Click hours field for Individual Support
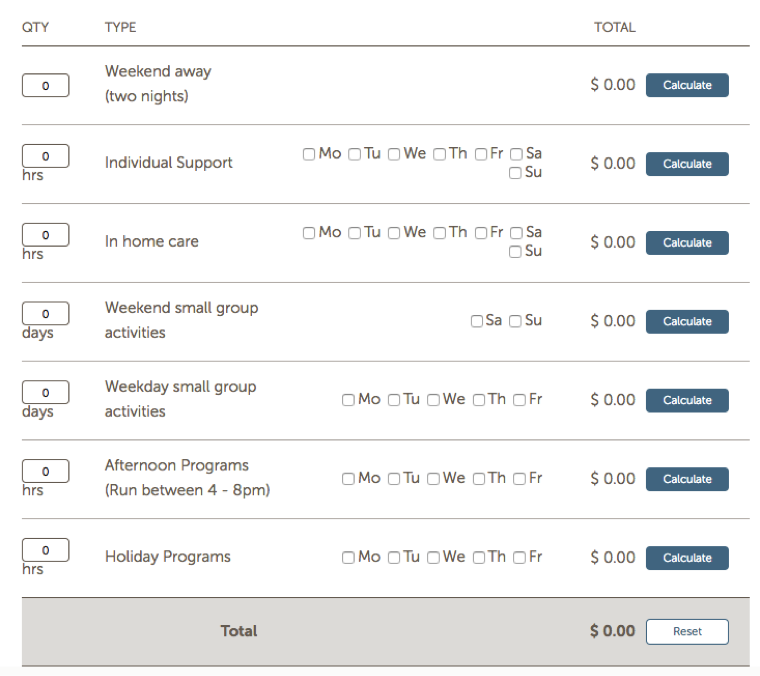 click(x=46, y=156)
